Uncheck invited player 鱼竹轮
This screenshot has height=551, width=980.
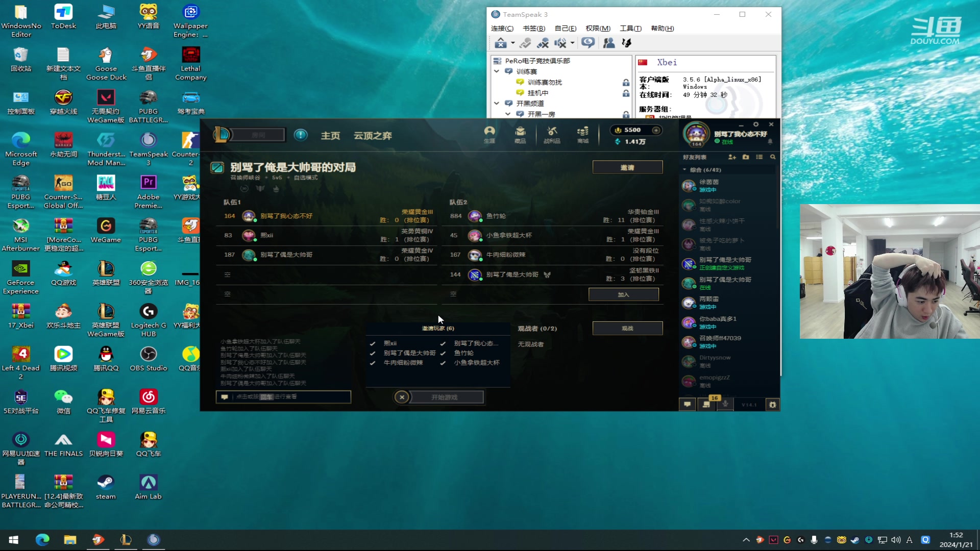(443, 353)
